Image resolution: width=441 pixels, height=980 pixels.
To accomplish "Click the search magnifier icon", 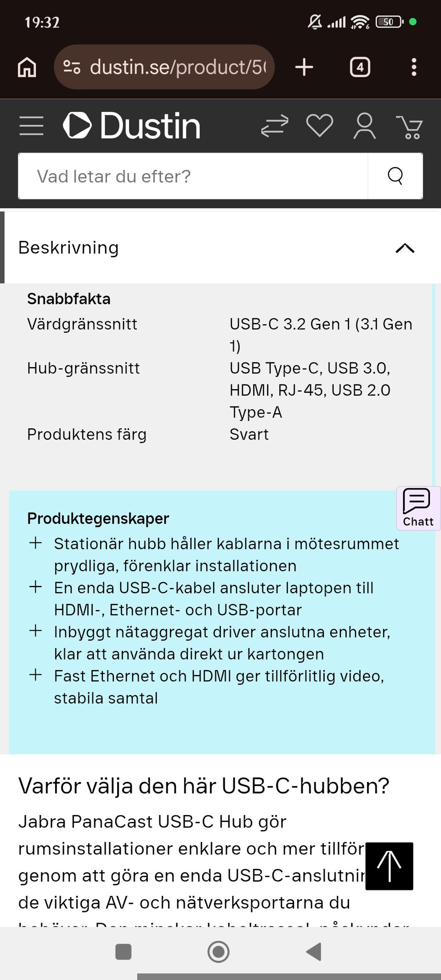I will 395,176.
